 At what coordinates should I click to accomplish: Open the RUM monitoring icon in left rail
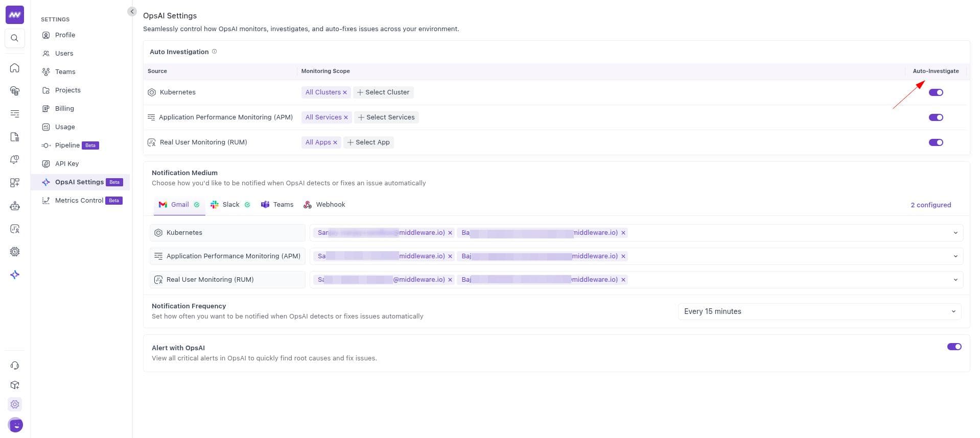(x=15, y=229)
